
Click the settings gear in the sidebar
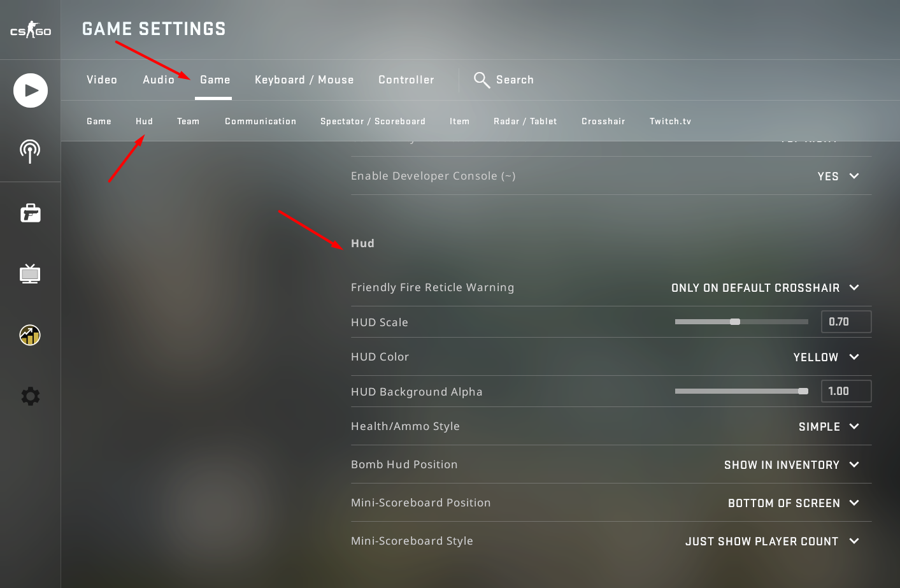click(30, 396)
